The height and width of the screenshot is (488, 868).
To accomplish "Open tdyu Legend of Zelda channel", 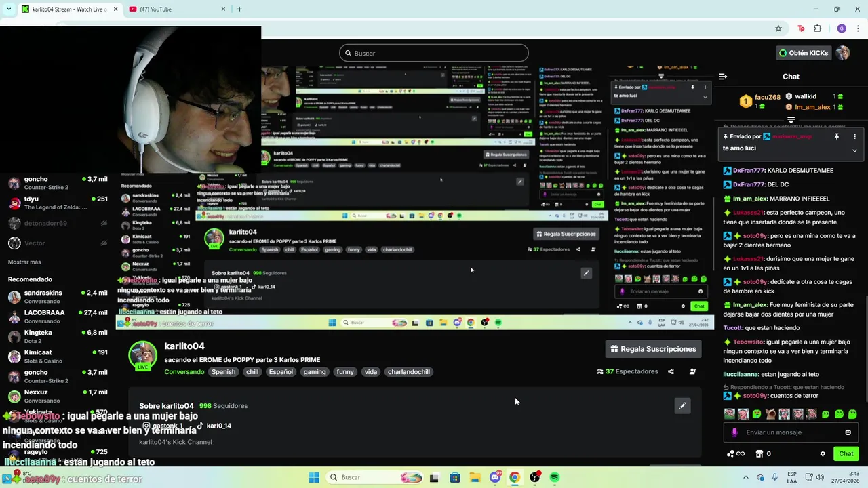I will click(x=58, y=203).
